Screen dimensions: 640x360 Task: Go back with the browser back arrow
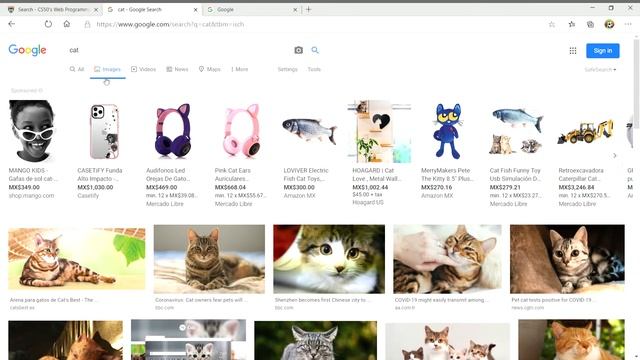(x=11, y=24)
